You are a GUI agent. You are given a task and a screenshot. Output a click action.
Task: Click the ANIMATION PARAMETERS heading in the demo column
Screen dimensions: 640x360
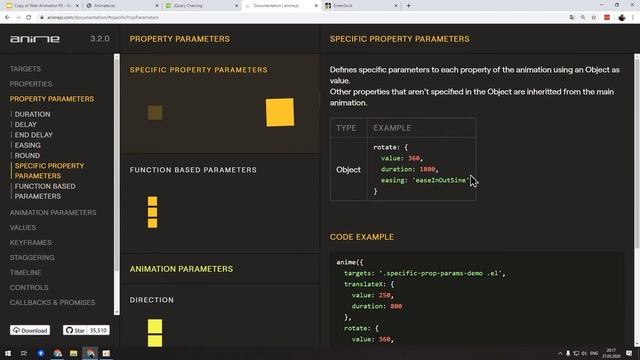click(x=181, y=269)
